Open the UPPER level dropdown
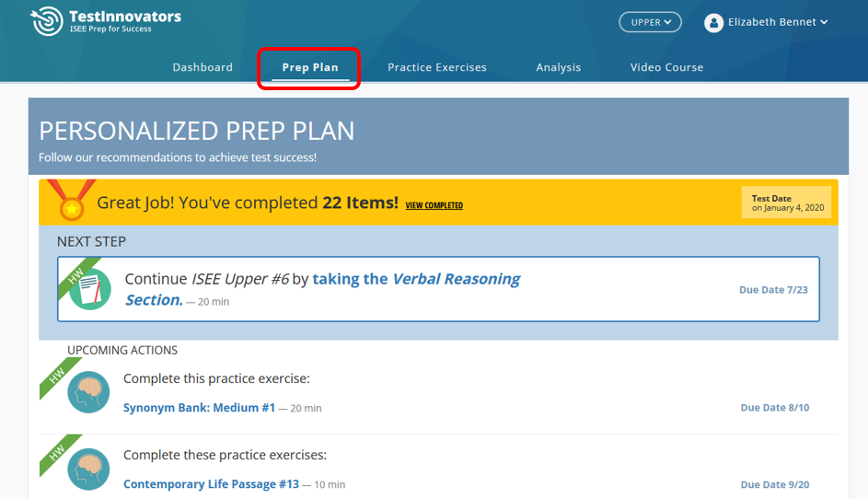 [650, 22]
